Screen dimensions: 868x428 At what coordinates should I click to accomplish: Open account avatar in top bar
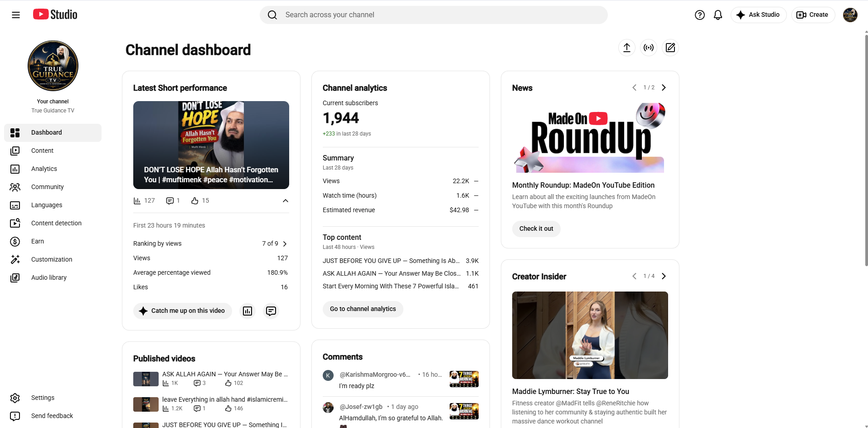[x=850, y=15]
